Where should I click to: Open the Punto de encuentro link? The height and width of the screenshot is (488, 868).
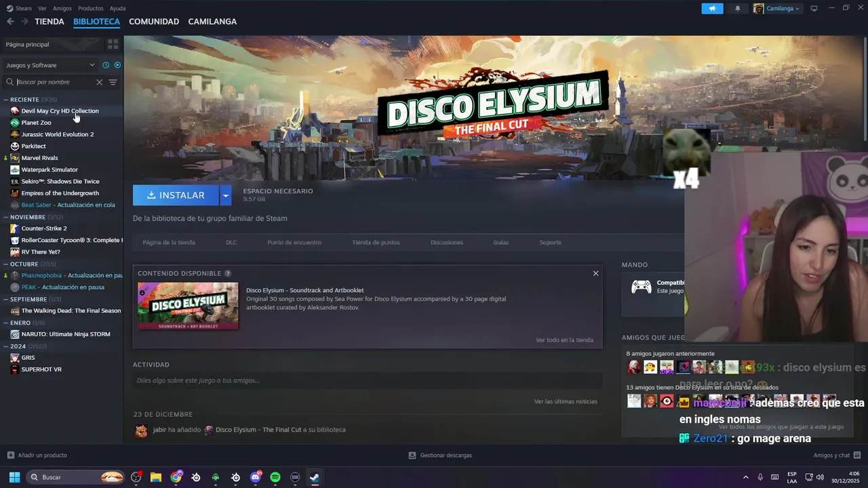point(294,242)
